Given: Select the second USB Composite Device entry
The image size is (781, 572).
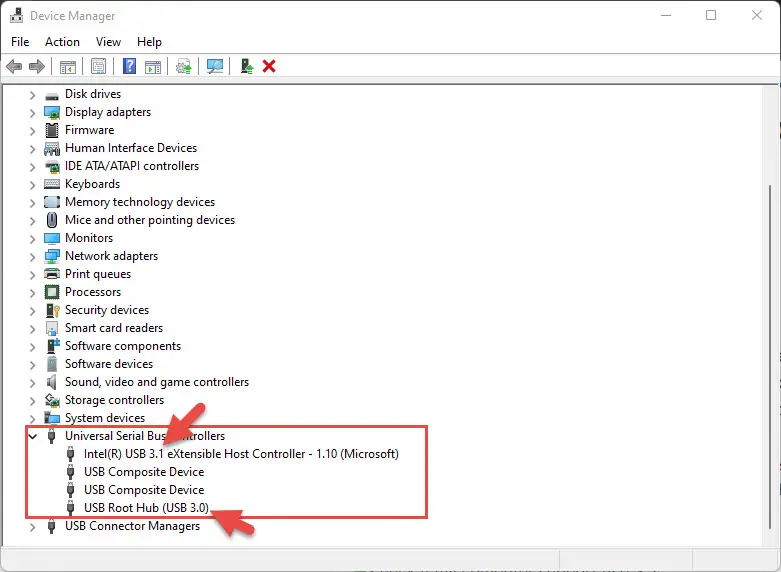Looking at the screenshot, I should (x=144, y=490).
